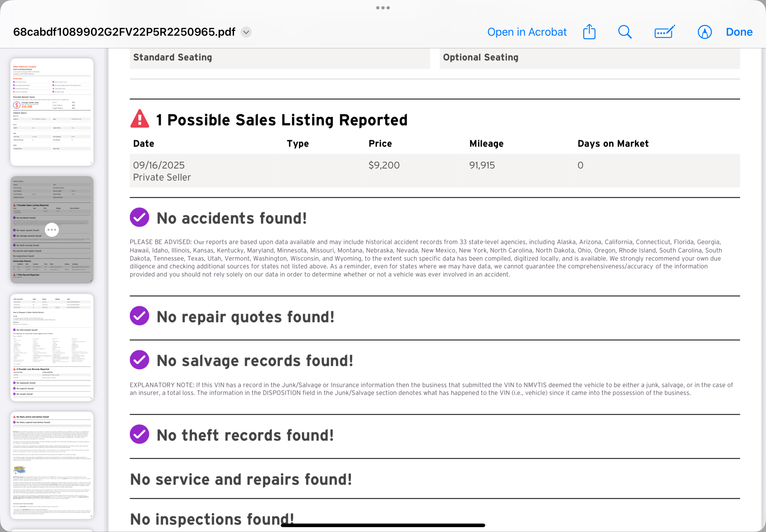Click the checkmark beside No theft records found

pyautogui.click(x=139, y=434)
